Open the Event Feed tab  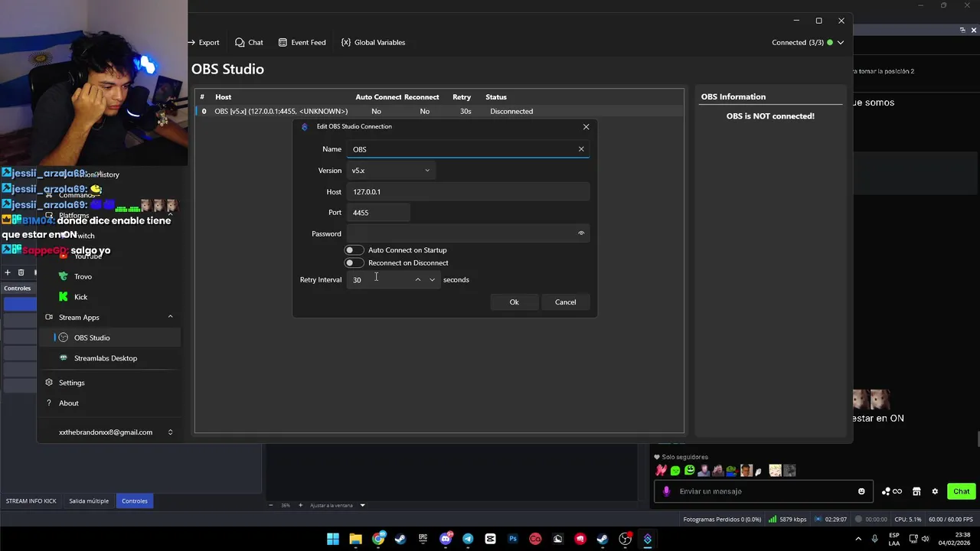click(x=302, y=42)
